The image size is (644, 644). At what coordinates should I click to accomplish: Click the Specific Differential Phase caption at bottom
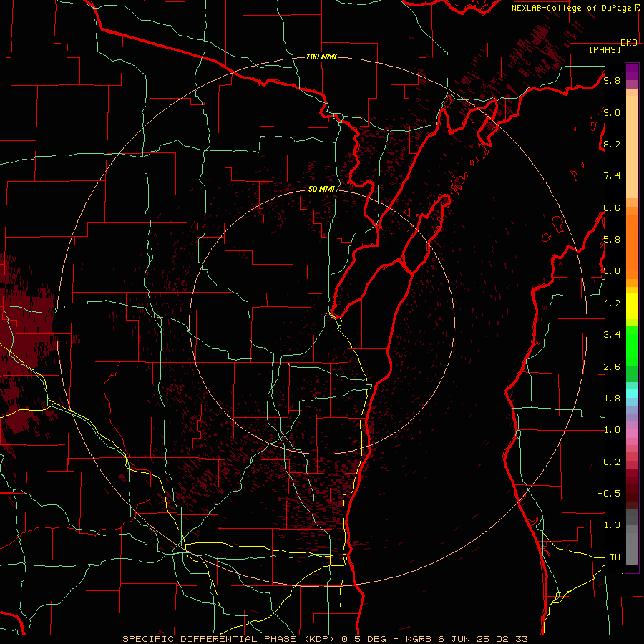pos(325,639)
